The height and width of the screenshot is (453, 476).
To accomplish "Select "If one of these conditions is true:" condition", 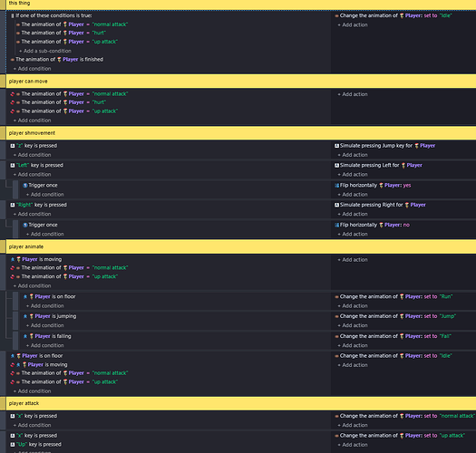I will (52, 15).
